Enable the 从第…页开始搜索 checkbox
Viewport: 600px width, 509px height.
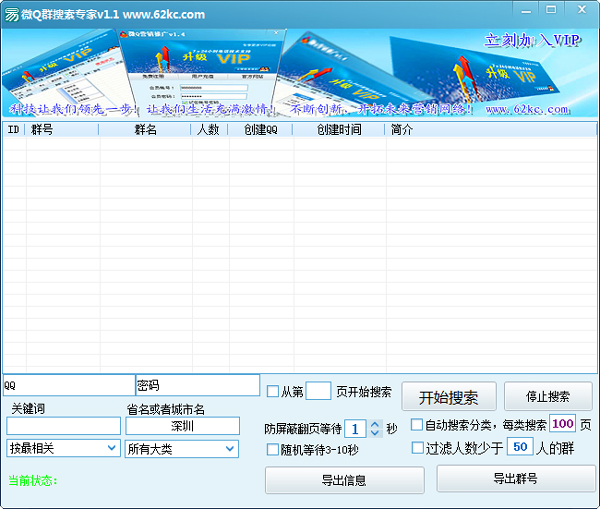(x=273, y=391)
